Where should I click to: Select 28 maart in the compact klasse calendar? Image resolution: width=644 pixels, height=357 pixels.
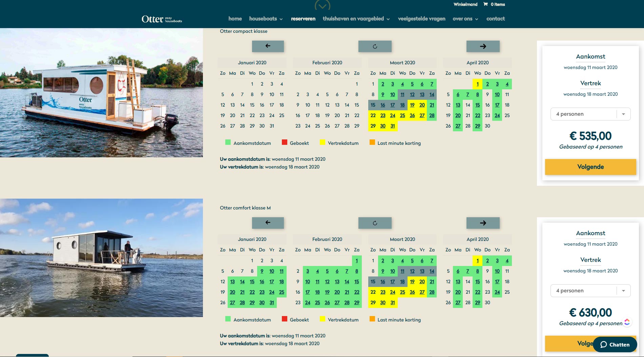click(432, 115)
